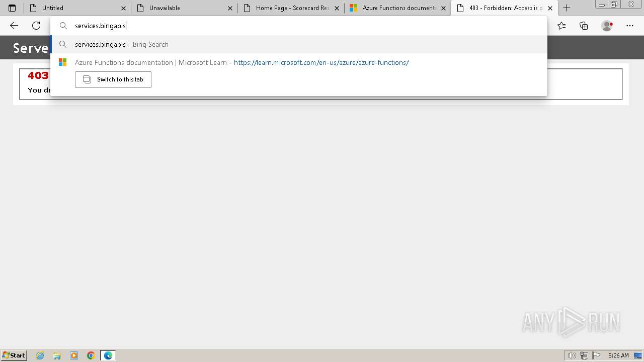Image resolution: width=644 pixels, height=362 pixels.
Task: Open Windows Media Player taskbar icon
Action: pos(74,355)
